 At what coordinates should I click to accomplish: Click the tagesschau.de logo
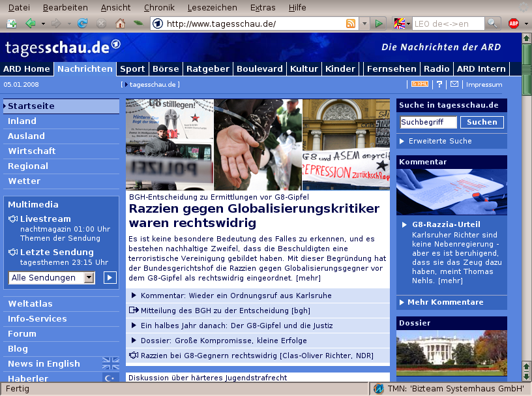(63, 48)
